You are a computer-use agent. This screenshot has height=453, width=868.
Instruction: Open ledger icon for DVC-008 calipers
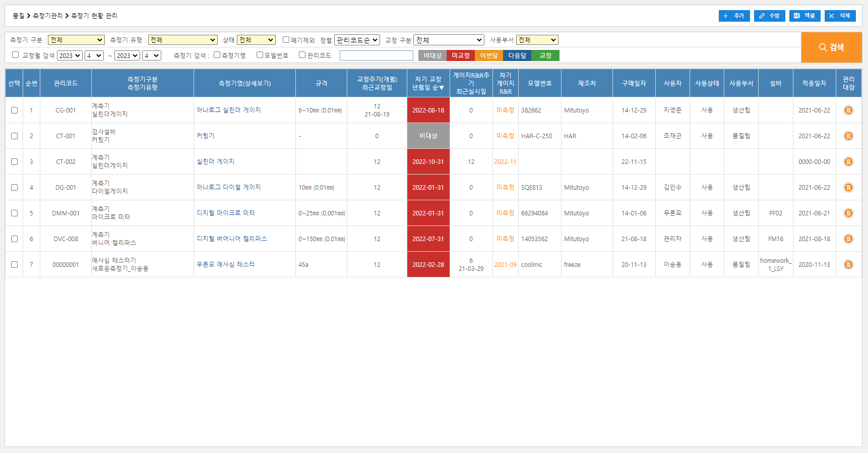tap(848, 239)
